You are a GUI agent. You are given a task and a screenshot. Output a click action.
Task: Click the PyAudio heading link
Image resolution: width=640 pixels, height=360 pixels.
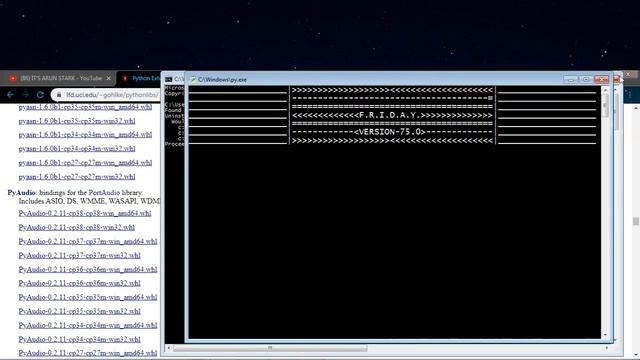[21, 192]
